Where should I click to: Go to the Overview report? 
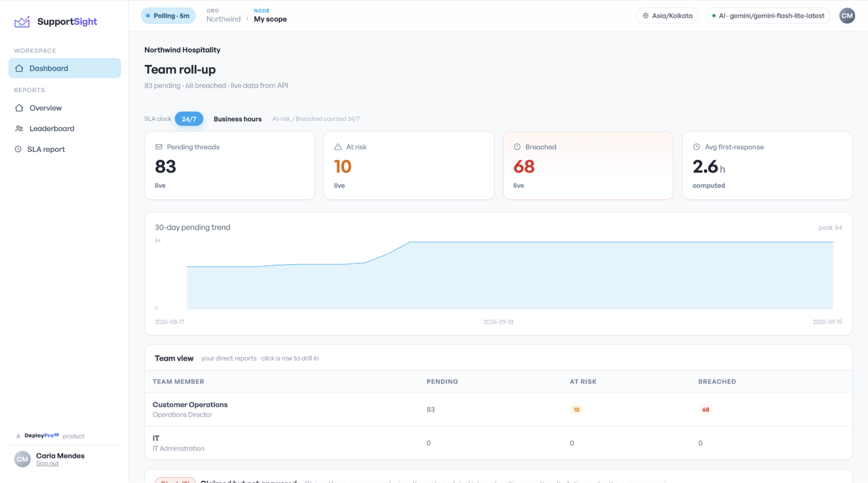tap(65, 108)
